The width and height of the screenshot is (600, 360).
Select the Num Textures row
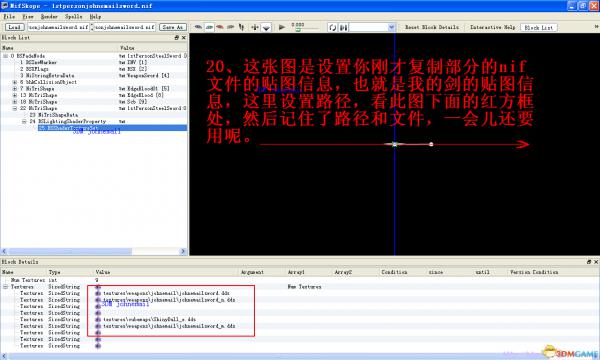[300, 280]
